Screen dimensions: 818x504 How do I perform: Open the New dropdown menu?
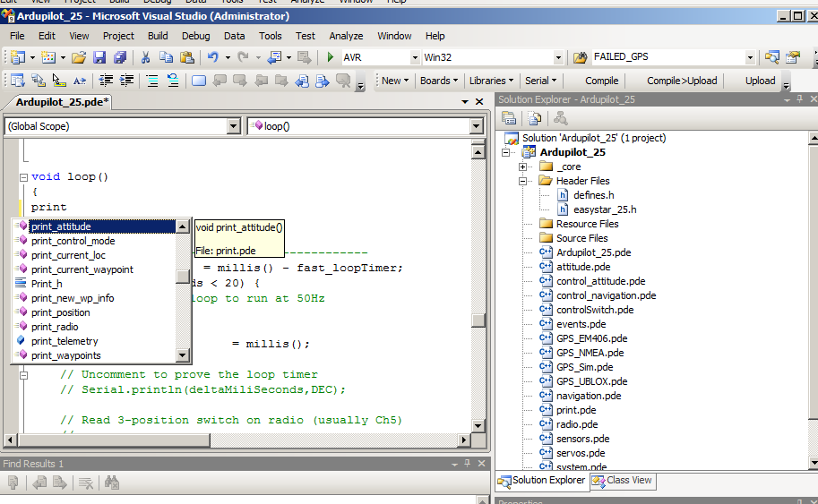tap(394, 81)
